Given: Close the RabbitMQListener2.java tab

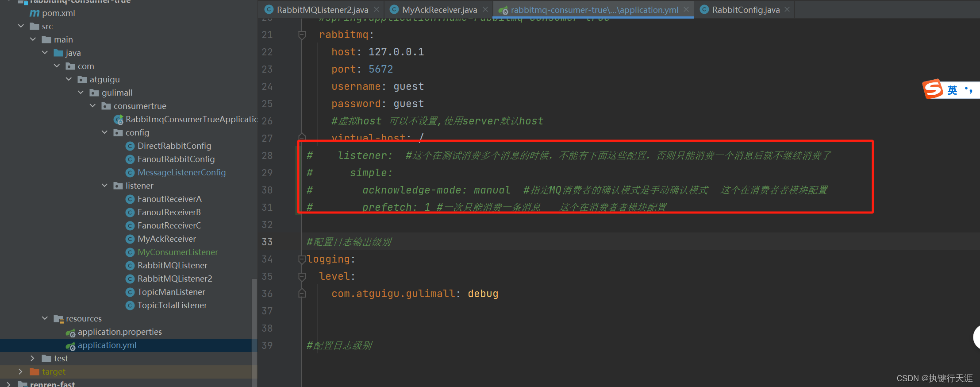Looking at the screenshot, I should click(x=376, y=9).
